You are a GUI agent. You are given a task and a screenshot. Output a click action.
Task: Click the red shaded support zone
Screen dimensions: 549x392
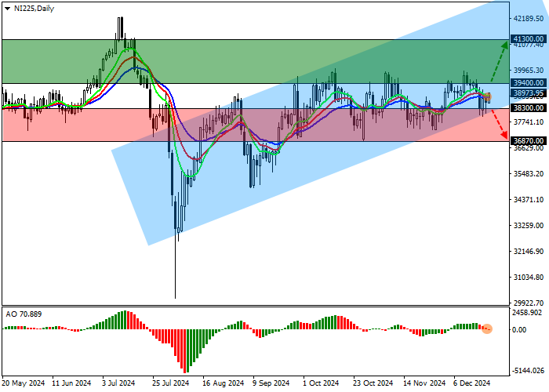pos(78,125)
